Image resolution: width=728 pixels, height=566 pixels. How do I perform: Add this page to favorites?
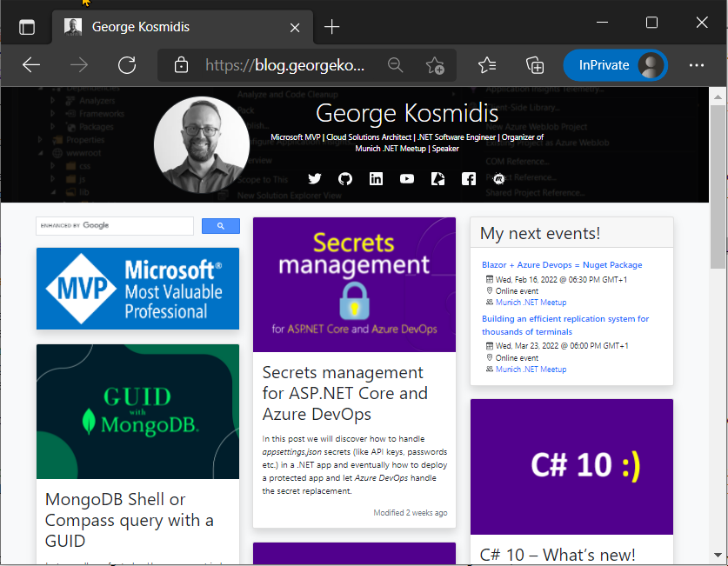tap(435, 65)
